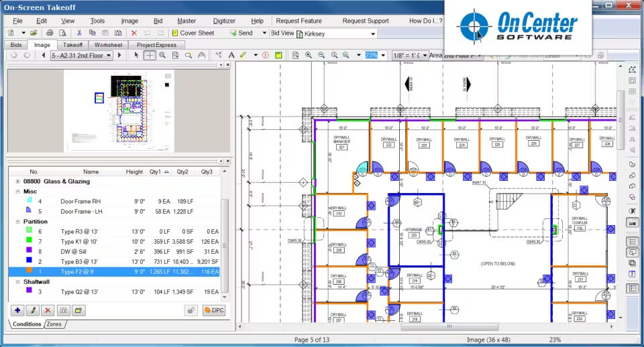Image resolution: width=644 pixels, height=347 pixels.
Task: Open the Digitizer menu
Action: [x=224, y=21]
